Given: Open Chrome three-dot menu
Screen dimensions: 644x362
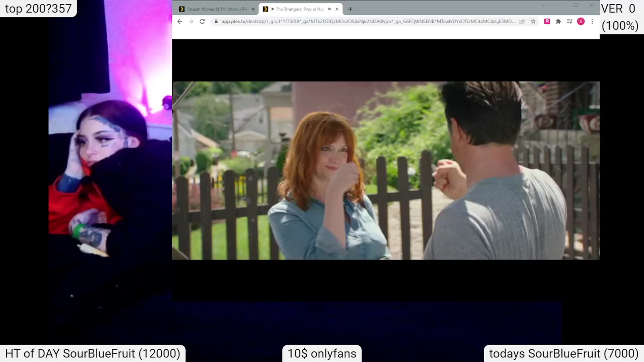Looking at the screenshot, I should click(592, 21).
